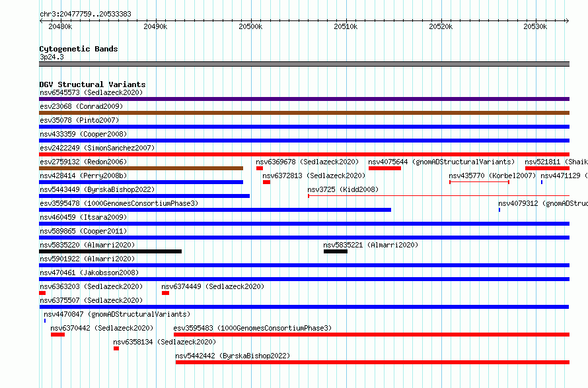Click the 20480k ruler position

click(60, 26)
